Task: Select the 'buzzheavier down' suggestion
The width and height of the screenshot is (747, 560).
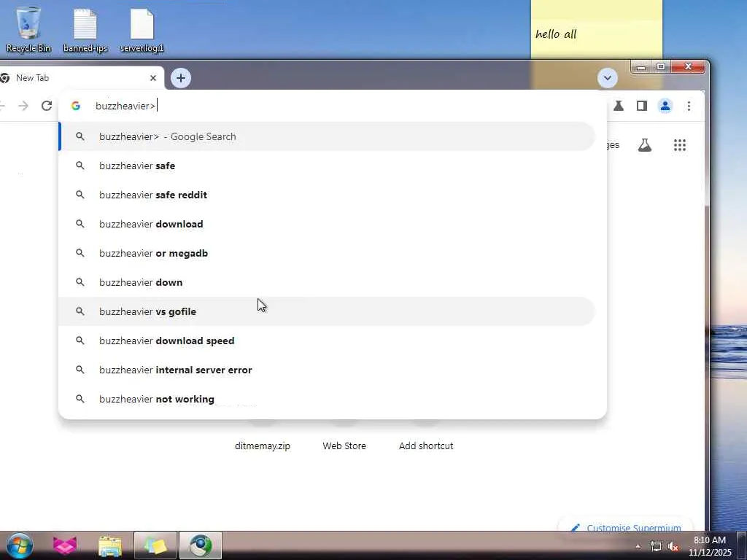Action: (x=328, y=282)
